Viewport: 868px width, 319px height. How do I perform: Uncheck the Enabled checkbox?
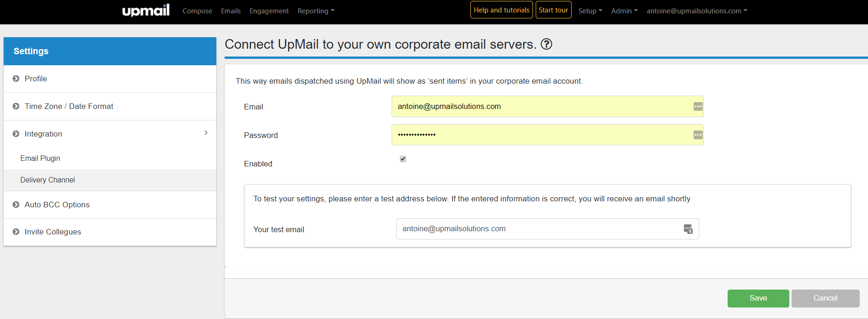[x=403, y=159]
